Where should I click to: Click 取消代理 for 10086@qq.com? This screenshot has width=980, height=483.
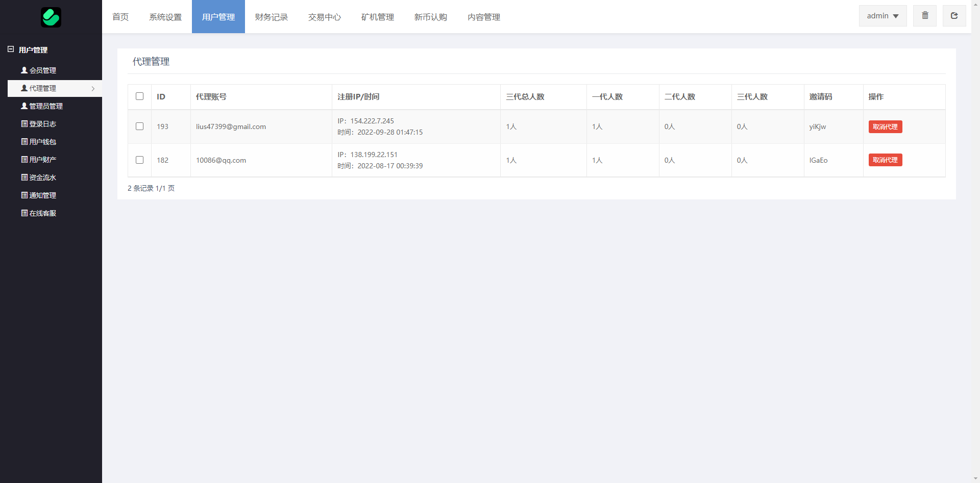pyautogui.click(x=885, y=160)
